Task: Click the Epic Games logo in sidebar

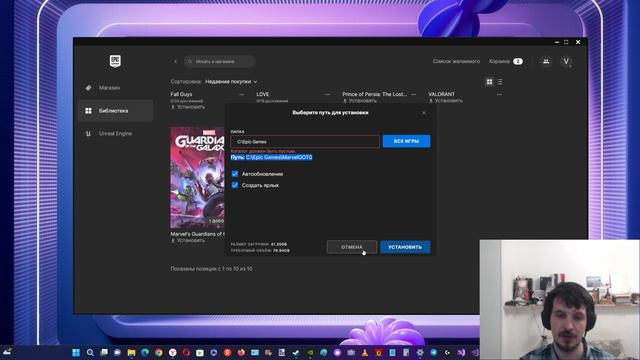Action: (x=115, y=61)
